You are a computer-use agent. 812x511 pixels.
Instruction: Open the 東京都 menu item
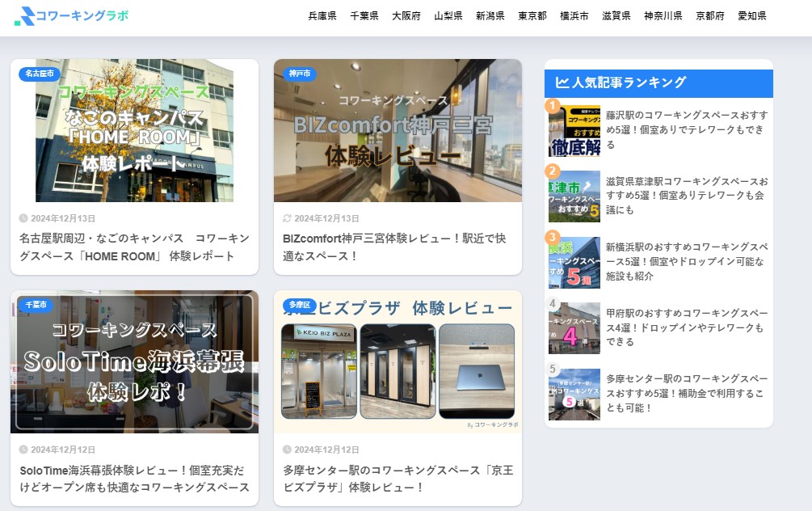point(532,16)
